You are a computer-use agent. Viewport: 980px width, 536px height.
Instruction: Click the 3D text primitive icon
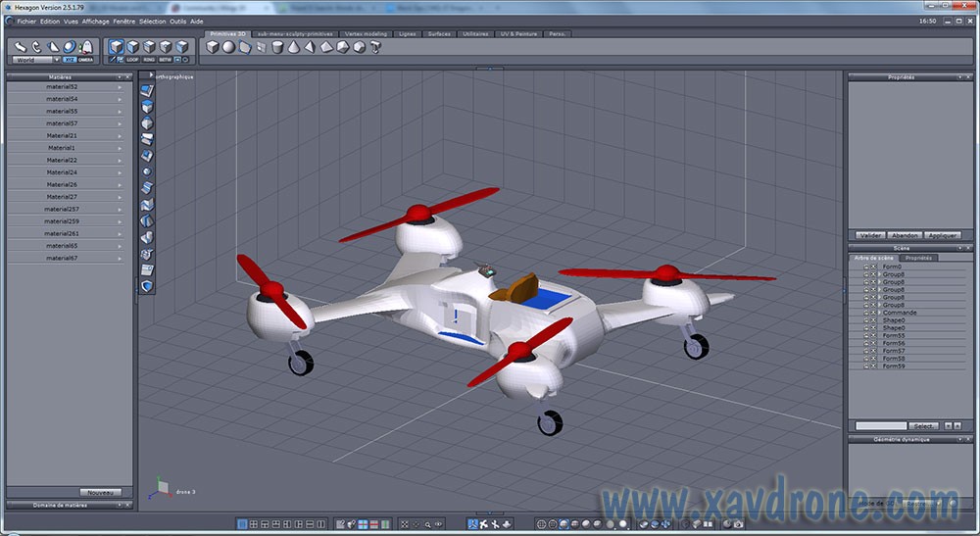375,46
